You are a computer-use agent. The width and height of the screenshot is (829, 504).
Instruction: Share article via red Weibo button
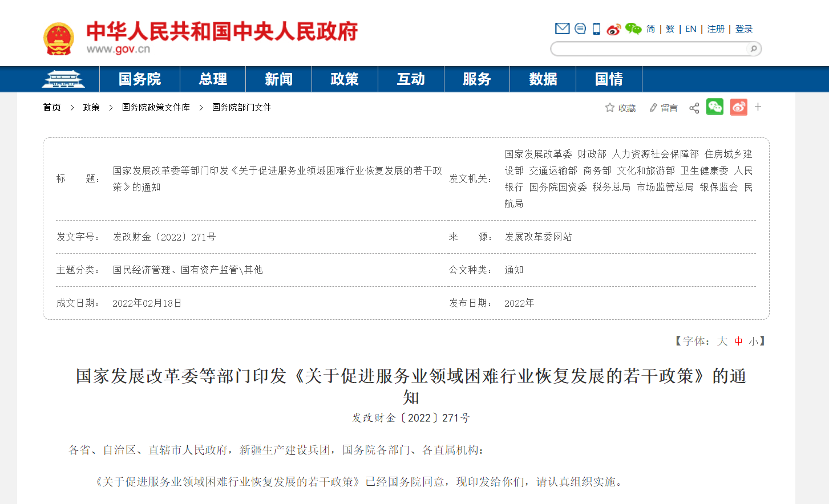click(x=738, y=107)
